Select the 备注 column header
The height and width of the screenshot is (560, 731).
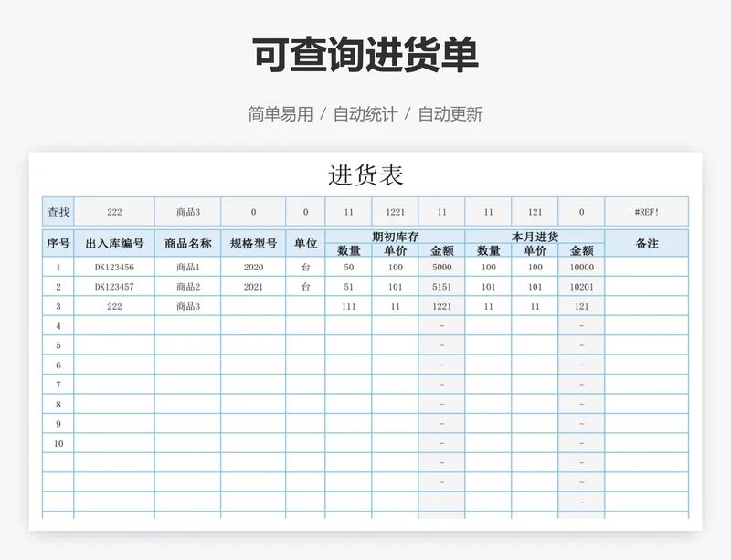coord(647,243)
